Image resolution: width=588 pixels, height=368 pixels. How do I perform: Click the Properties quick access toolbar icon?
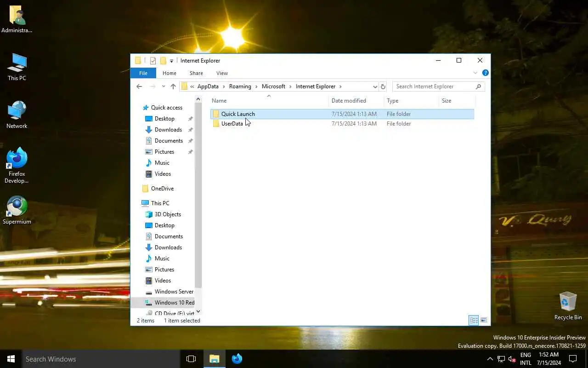click(153, 61)
